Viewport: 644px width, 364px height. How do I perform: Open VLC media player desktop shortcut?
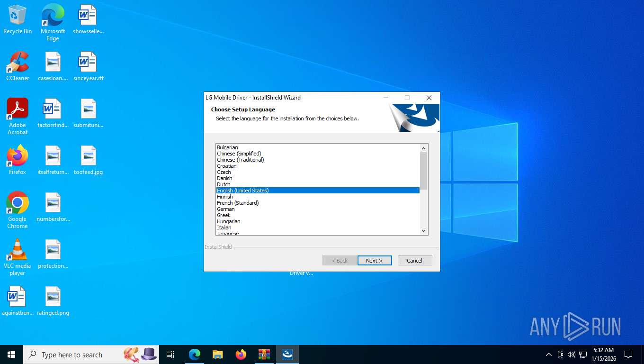pos(18,257)
